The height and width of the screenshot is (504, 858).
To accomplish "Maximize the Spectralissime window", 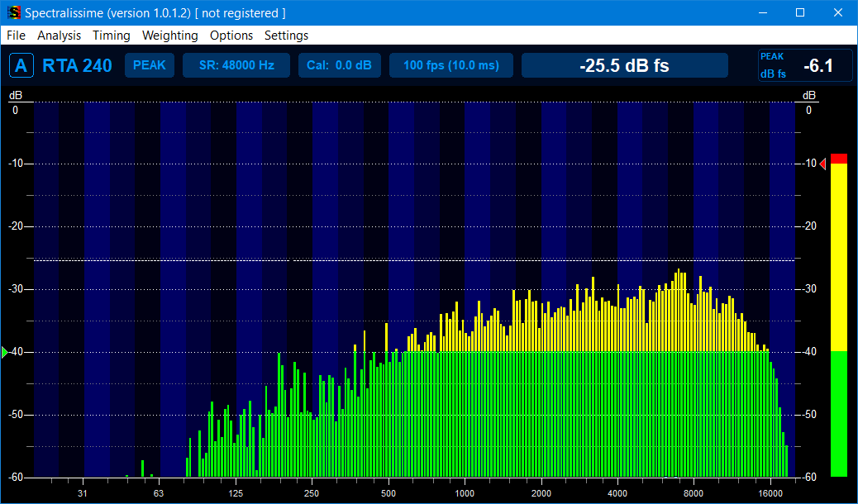I will click(x=800, y=12).
